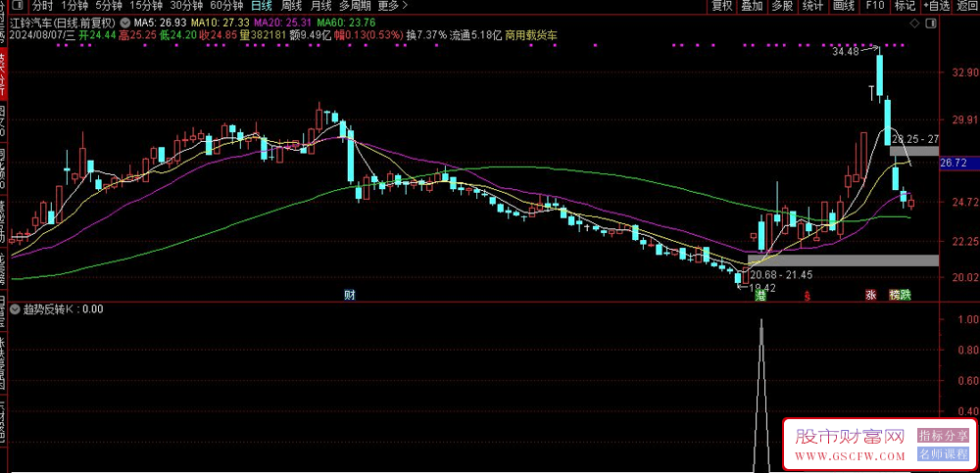
Task: Add stock to watchlist with +自选
Action: pos(936,6)
